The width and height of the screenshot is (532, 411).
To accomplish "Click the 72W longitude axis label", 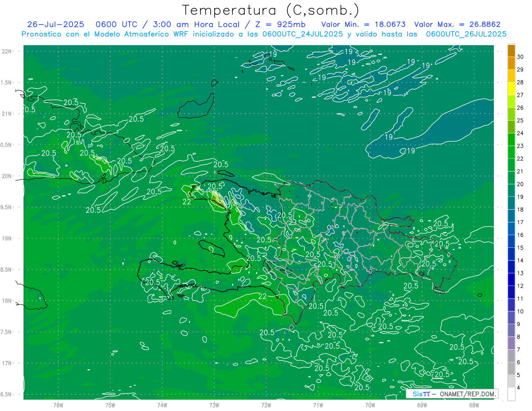I will point(266,405).
